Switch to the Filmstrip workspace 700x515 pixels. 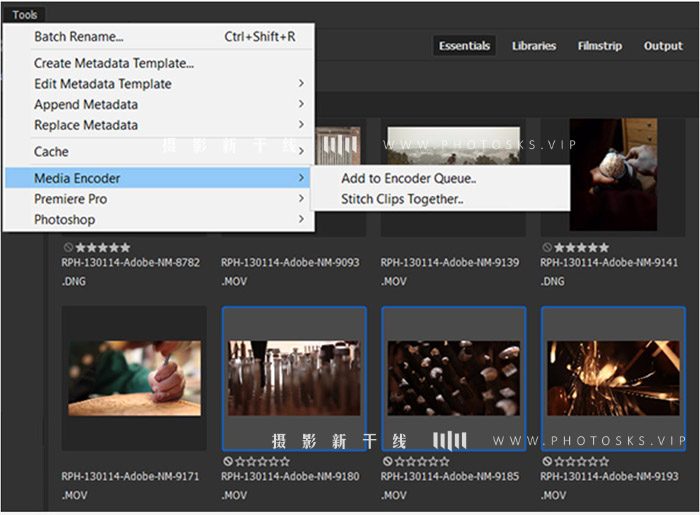600,46
